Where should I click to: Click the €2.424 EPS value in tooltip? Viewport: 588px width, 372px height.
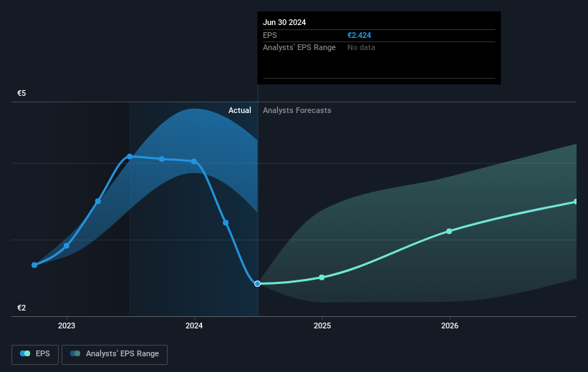coord(360,35)
